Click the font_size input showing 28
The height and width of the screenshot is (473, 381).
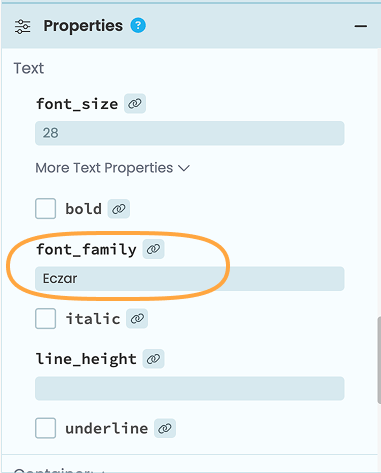click(190, 133)
